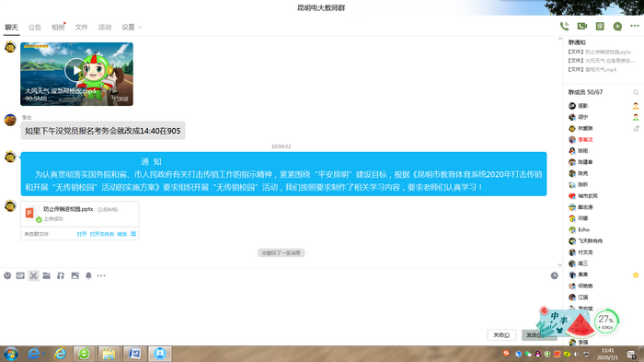Open the 活动 tab
This screenshot has width=644, height=362.
tap(105, 27)
